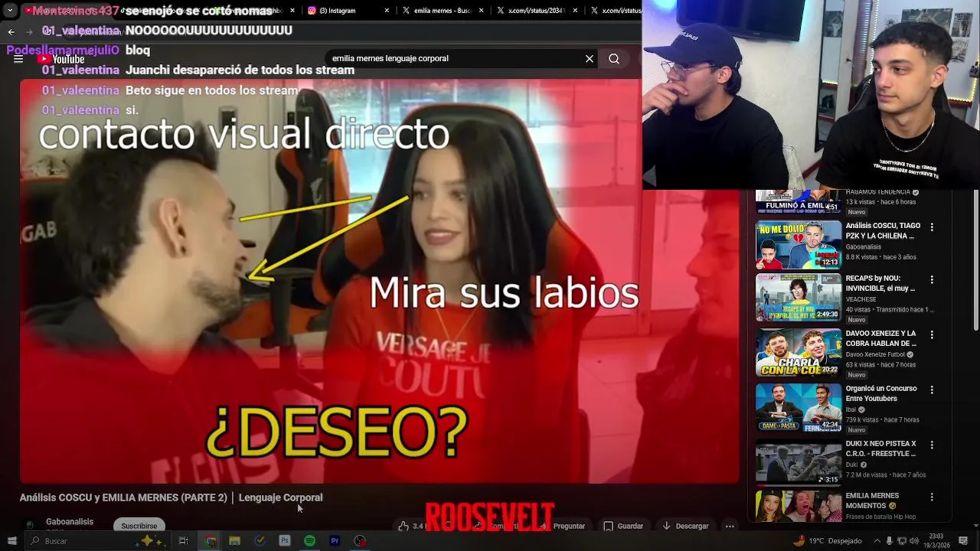Open the YouTube guide hamburger menu
This screenshot has width=980, height=551.
18,59
